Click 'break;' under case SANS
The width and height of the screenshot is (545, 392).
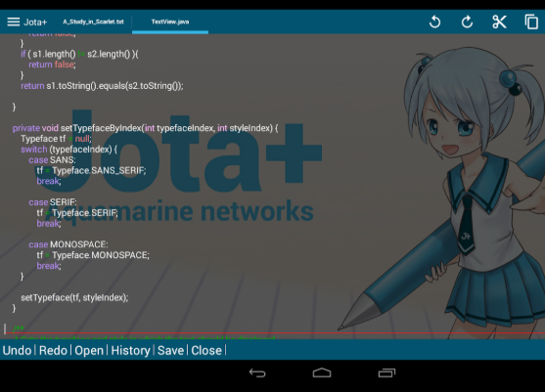pyautogui.click(x=49, y=181)
